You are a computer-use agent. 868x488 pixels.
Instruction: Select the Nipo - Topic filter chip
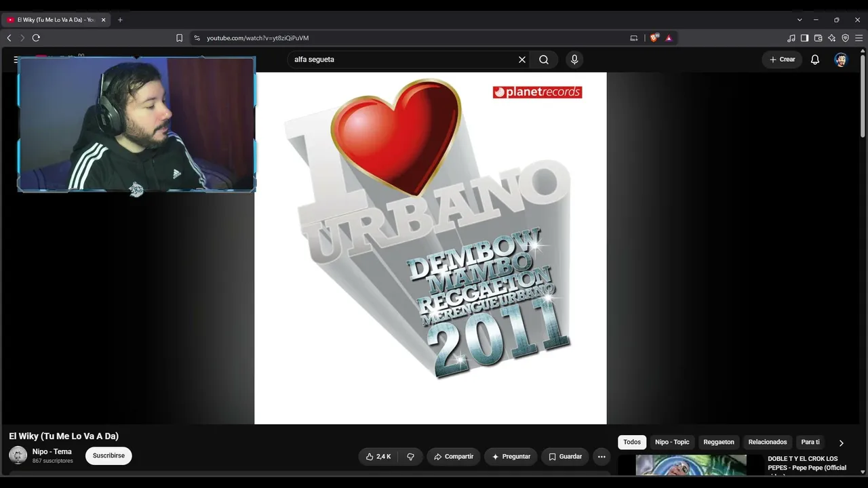[672, 442]
